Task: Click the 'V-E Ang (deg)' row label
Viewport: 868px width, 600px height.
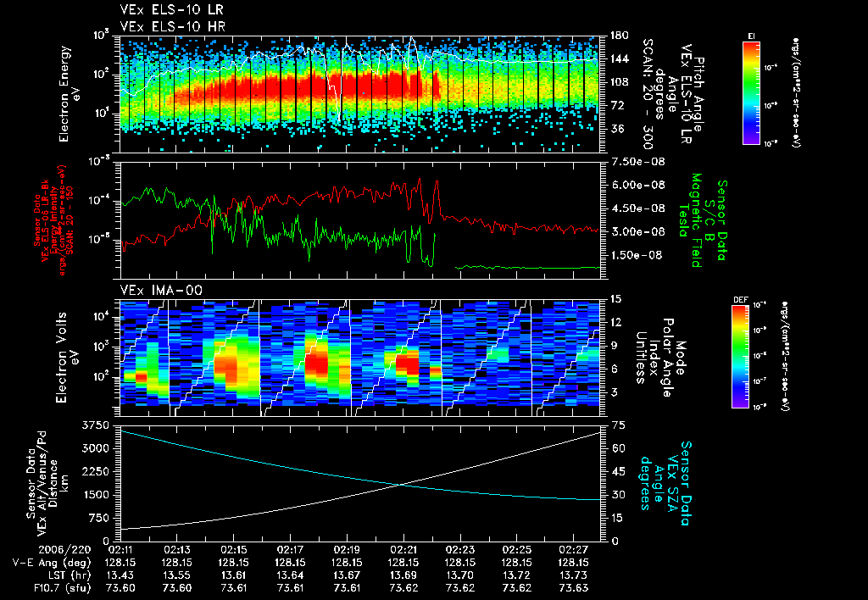Action: coord(52,563)
